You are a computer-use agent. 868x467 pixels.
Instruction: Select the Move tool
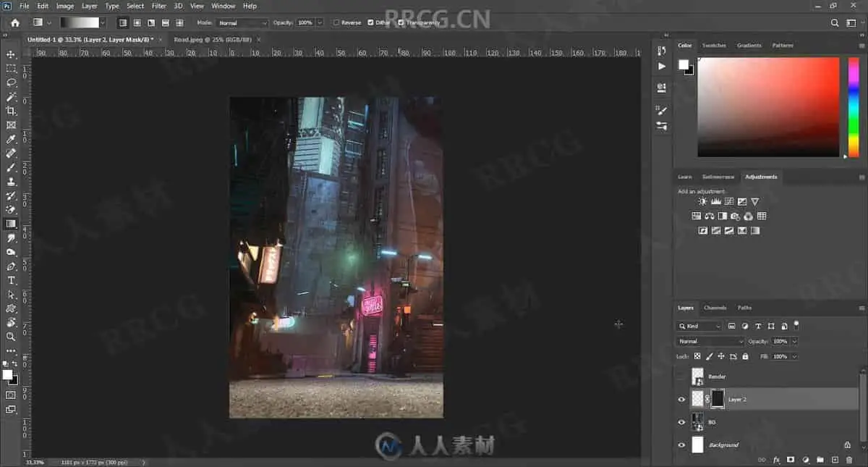click(11, 54)
